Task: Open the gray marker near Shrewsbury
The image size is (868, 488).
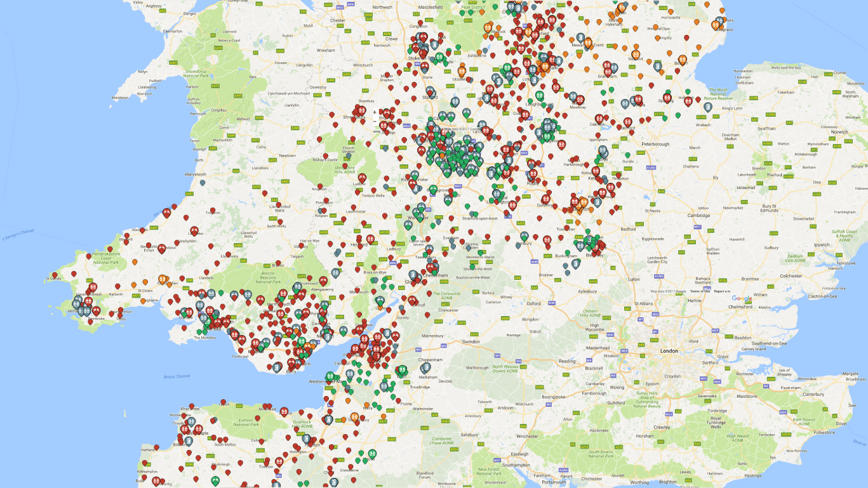Action: click(385, 148)
